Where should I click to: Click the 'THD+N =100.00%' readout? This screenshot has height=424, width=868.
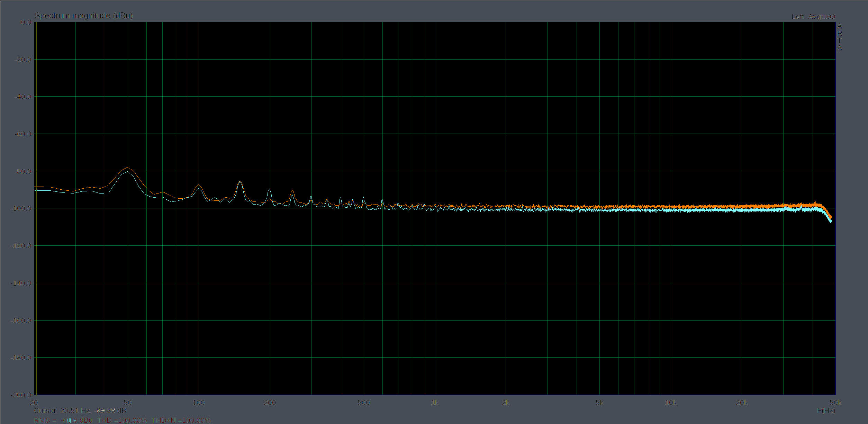pos(181,420)
